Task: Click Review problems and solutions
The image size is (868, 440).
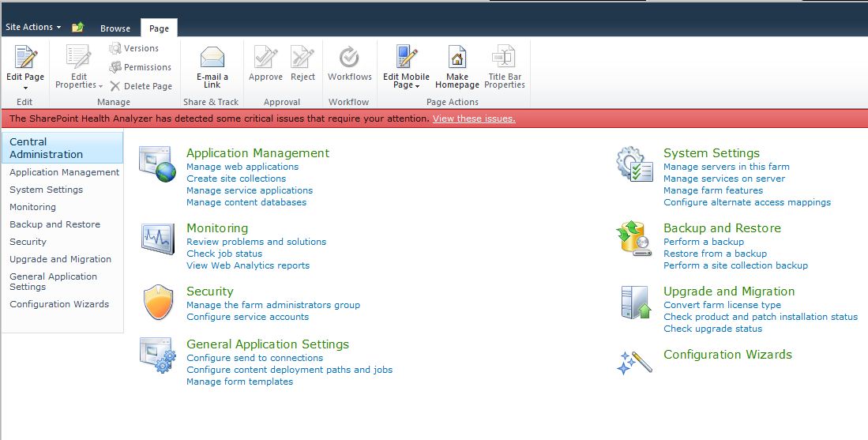Action: [257, 241]
